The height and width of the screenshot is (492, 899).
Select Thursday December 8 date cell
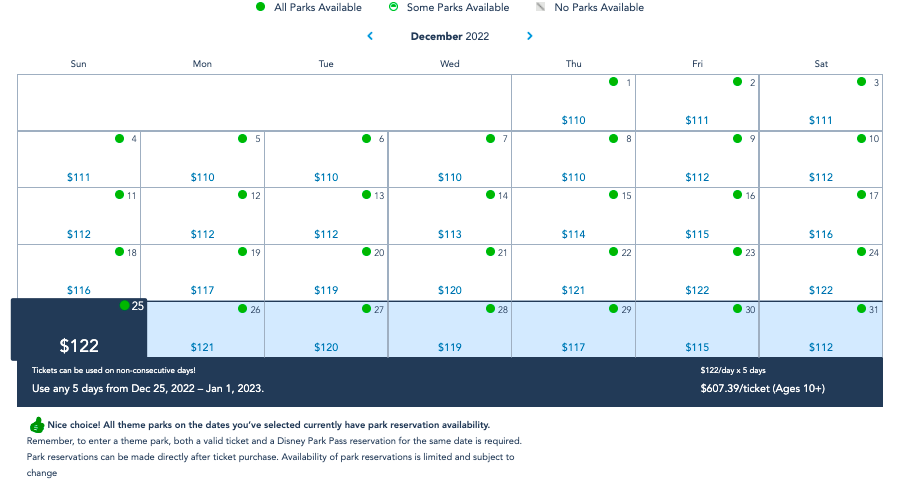(573, 159)
